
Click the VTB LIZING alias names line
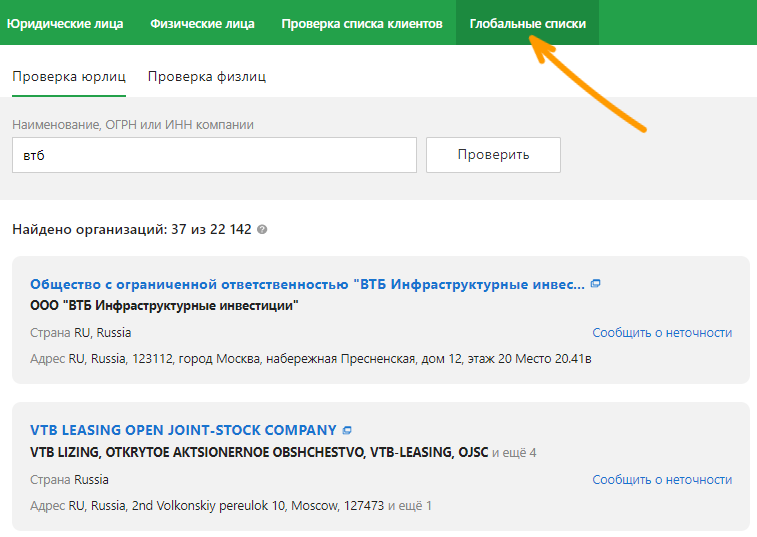259,452
